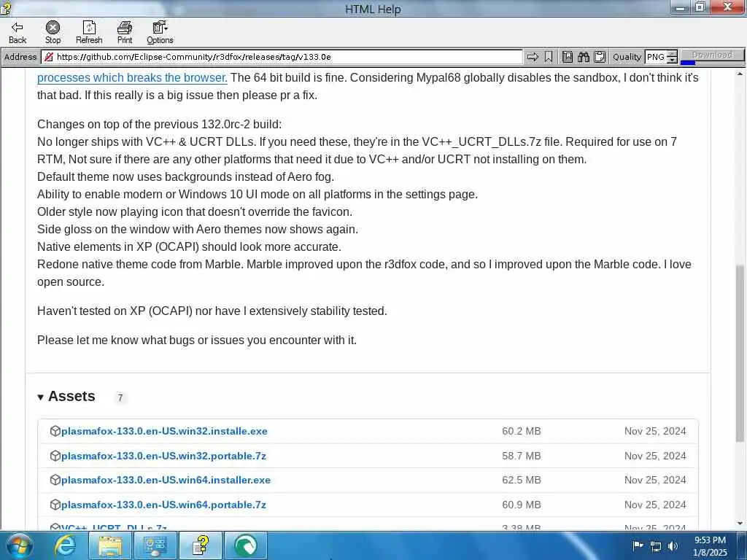Click the bookmark ribbon icon
Screen dimensions: 747x560
(549, 57)
